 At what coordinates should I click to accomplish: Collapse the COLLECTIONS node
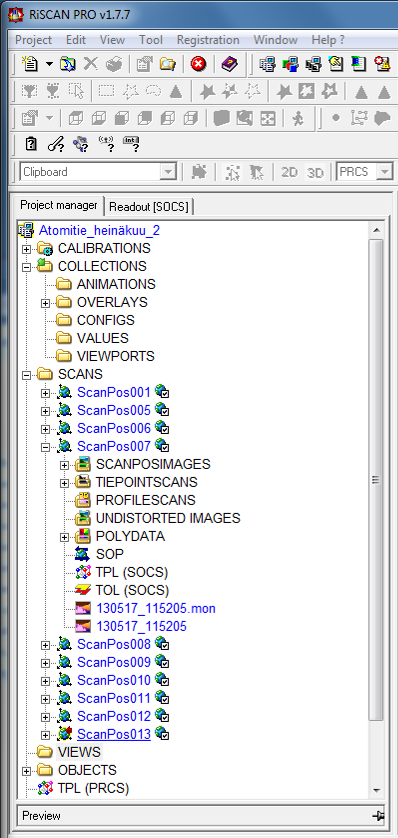click(x=26, y=267)
